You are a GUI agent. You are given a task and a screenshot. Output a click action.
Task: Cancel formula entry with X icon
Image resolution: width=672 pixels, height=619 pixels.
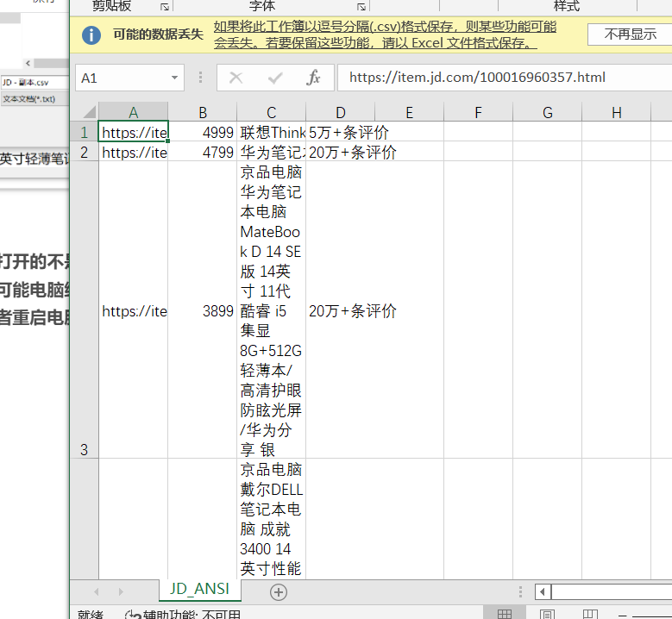coord(236,78)
